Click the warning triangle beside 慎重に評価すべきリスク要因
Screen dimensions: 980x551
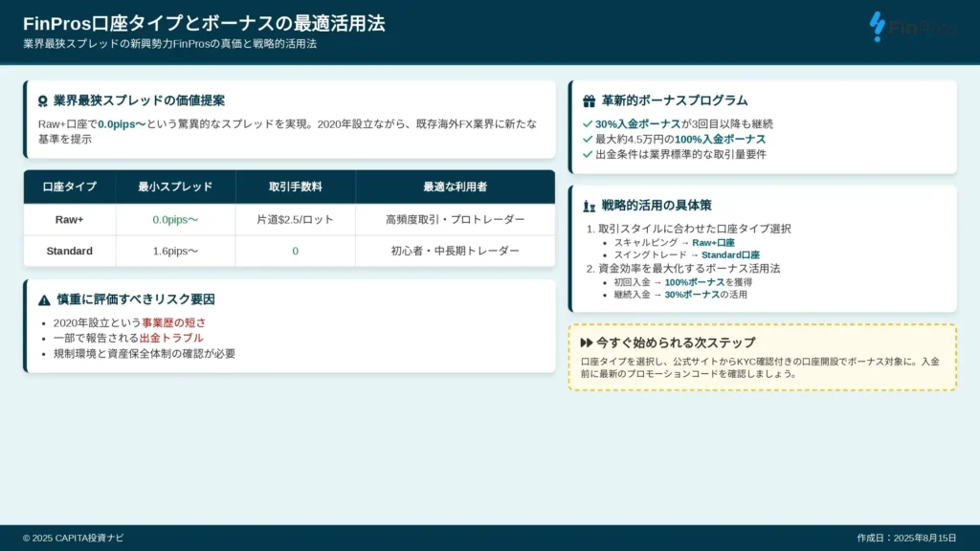pos(44,299)
